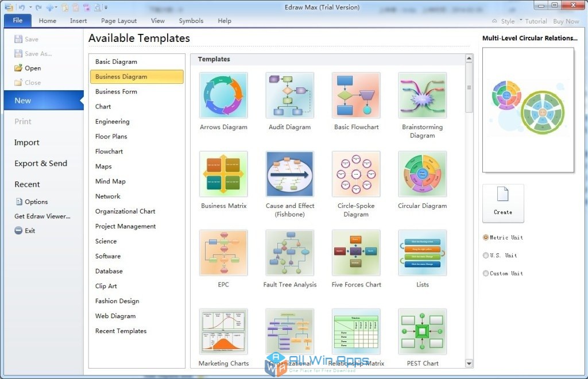This screenshot has height=379, width=588.
Task: Select the Engineering category
Action: pos(137,122)
